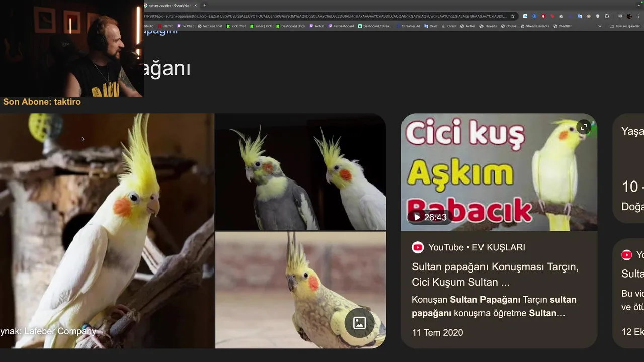Click the 11 Tem 2020 date text

tap(437, 332)
